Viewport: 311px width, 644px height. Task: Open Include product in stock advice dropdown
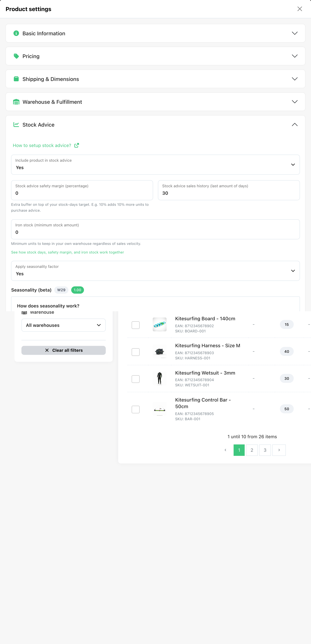(x=155, y=164)
